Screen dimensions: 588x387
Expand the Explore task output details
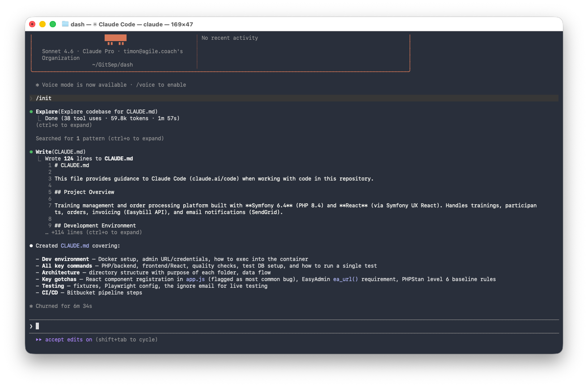click(x=64, y=125)
